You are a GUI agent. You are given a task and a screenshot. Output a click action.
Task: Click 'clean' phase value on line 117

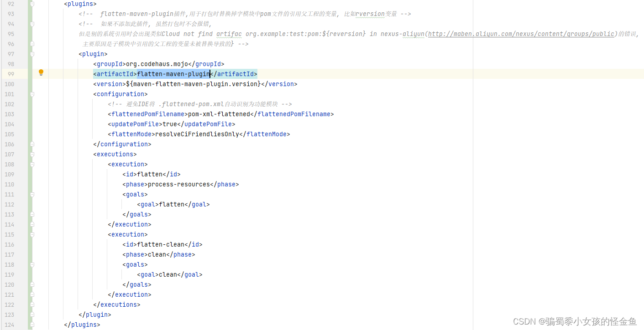pos(157,254)
